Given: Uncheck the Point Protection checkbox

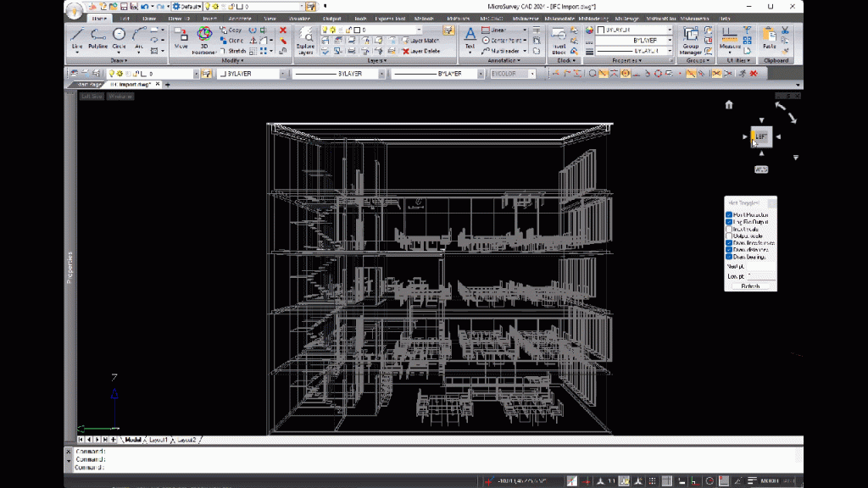Looking at the screenshot, I should coord(729,215).
